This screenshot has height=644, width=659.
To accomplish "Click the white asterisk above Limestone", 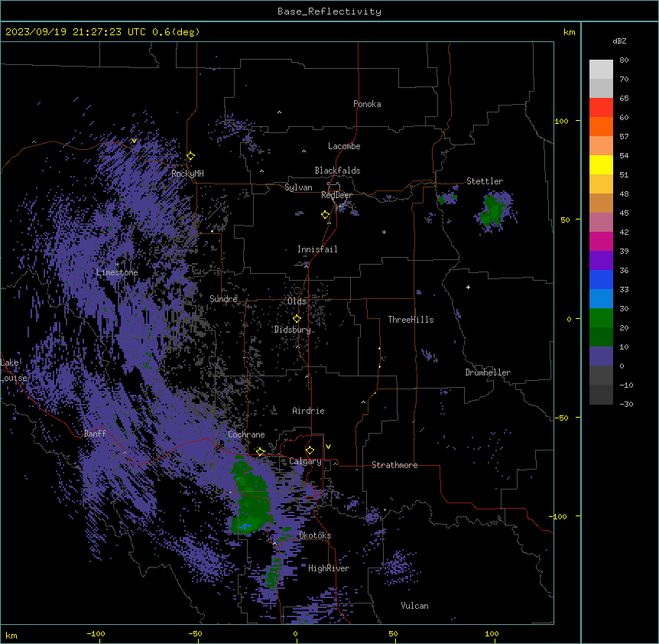I will (117, 265).
